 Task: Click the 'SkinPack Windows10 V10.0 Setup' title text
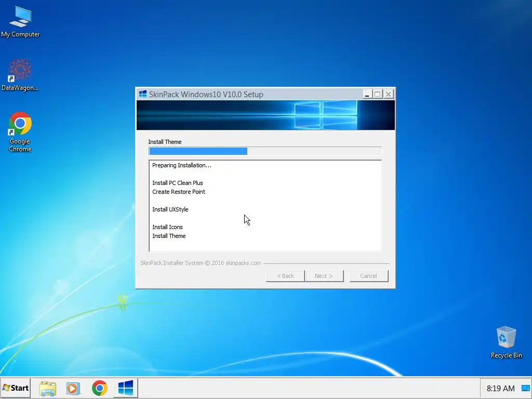(x=206, y=95)
